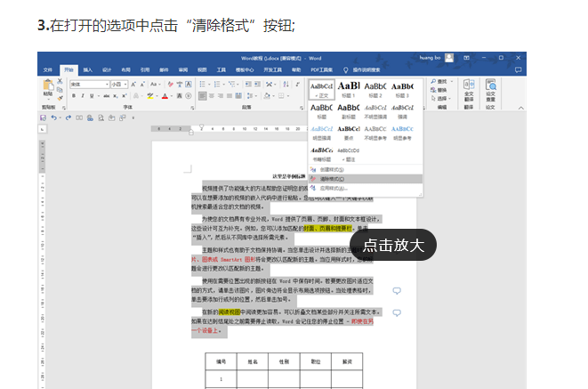This screenshot has height=389, width=588.
Task: Open the numbered list dropdown arrow
Action: coord(223,85)
